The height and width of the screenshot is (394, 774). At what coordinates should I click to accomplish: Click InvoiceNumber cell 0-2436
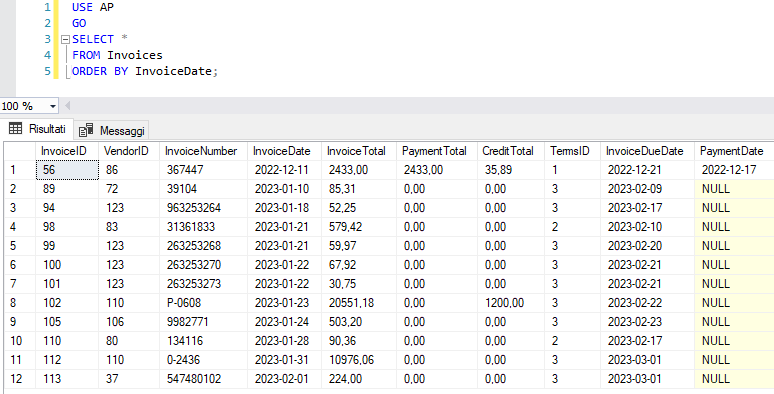point(203,360)
